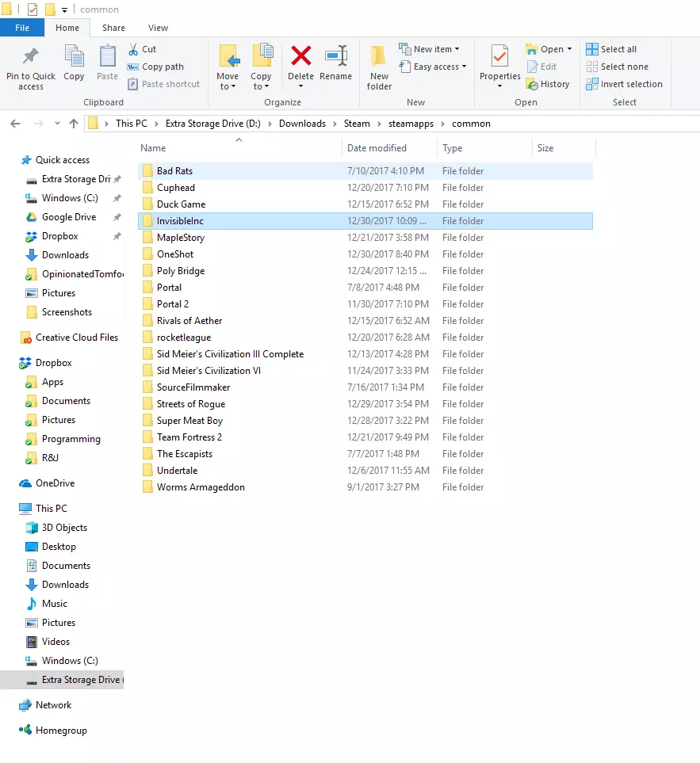Open 3D Objects under This PC

coord(64,528)
